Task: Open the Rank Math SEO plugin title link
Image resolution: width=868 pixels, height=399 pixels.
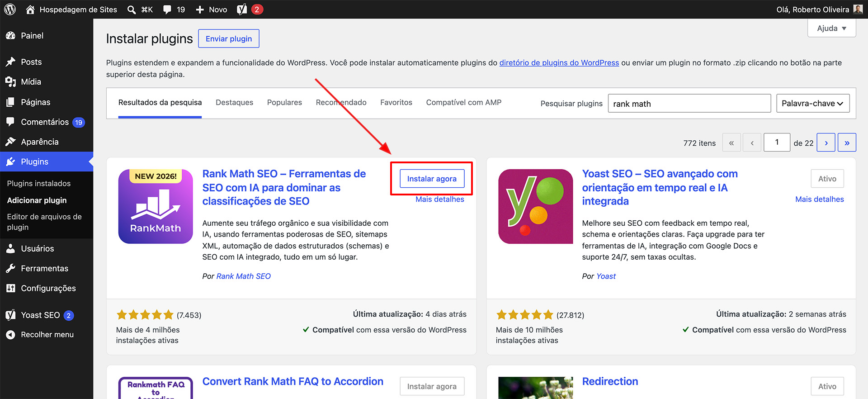Action: click(x=284, y=188)
